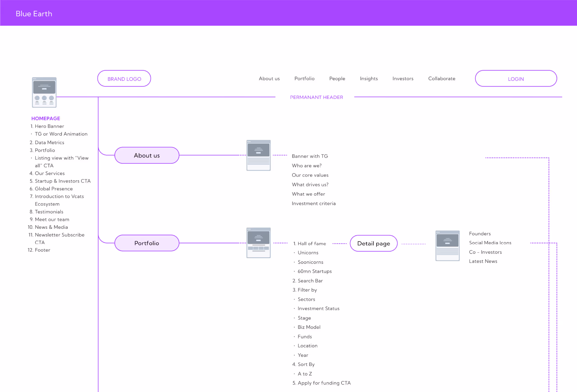The image size is (577, 392).
Task: Click the Blue Earth title
Action: 34,14
